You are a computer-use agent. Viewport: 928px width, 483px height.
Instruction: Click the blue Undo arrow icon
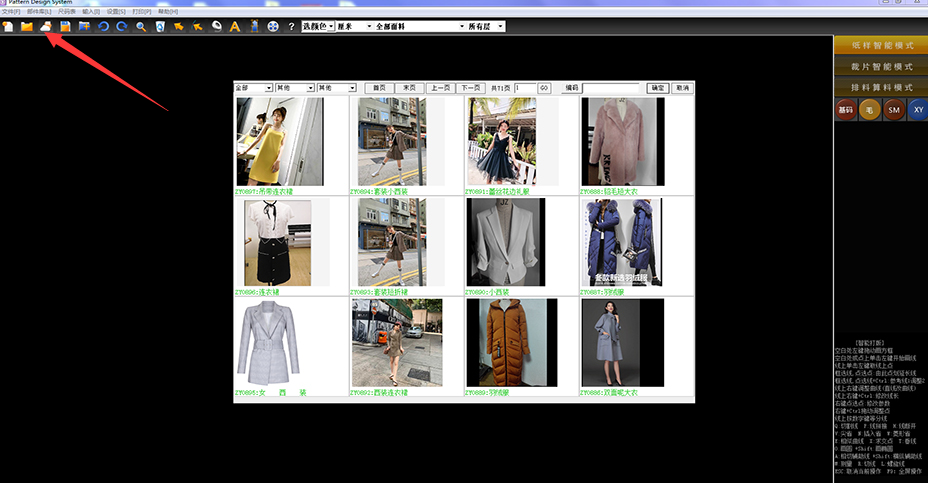(103, 25)
